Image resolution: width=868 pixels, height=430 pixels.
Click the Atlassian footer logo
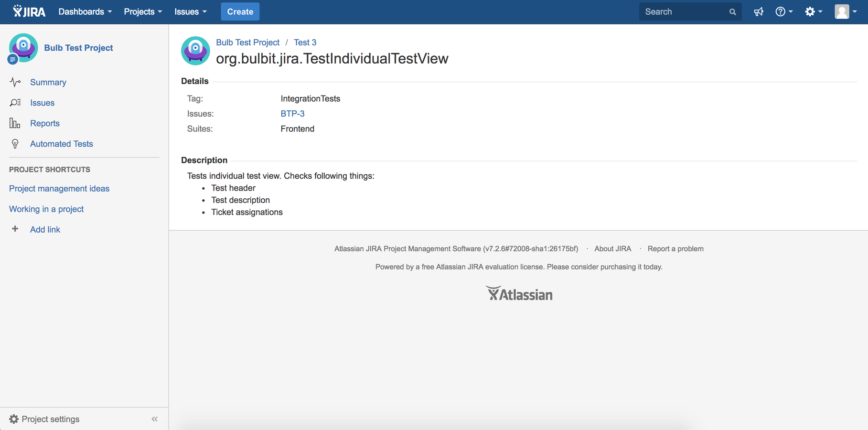click(x=519, y=293)
